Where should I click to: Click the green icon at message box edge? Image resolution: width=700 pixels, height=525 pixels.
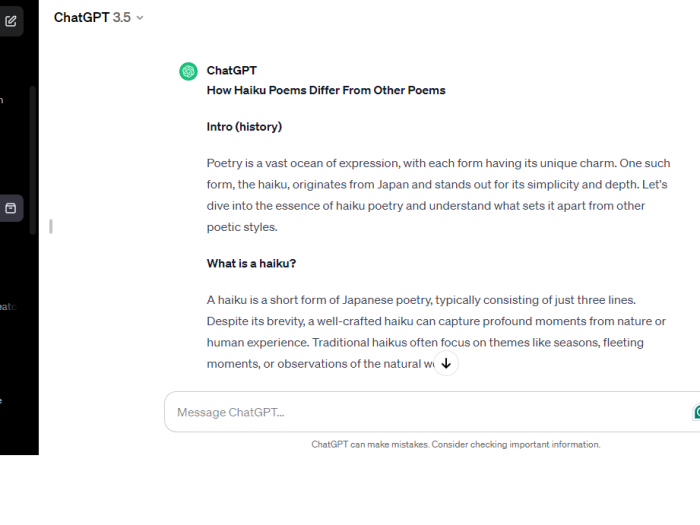(696, 412)
